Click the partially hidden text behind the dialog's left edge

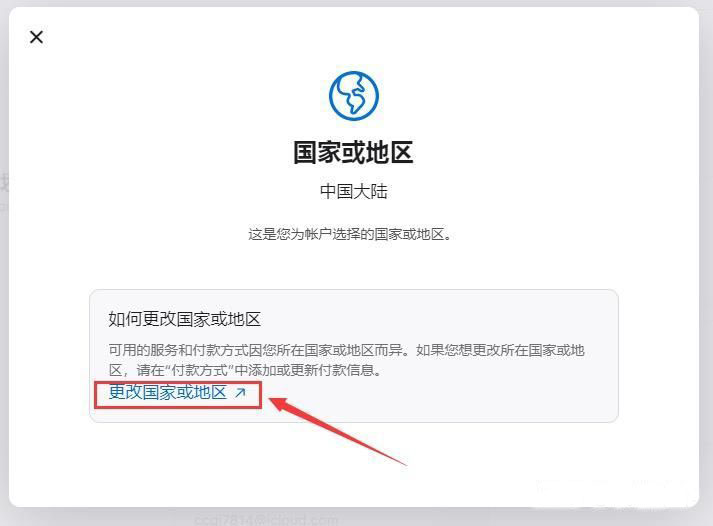click(x=4, y=191)
